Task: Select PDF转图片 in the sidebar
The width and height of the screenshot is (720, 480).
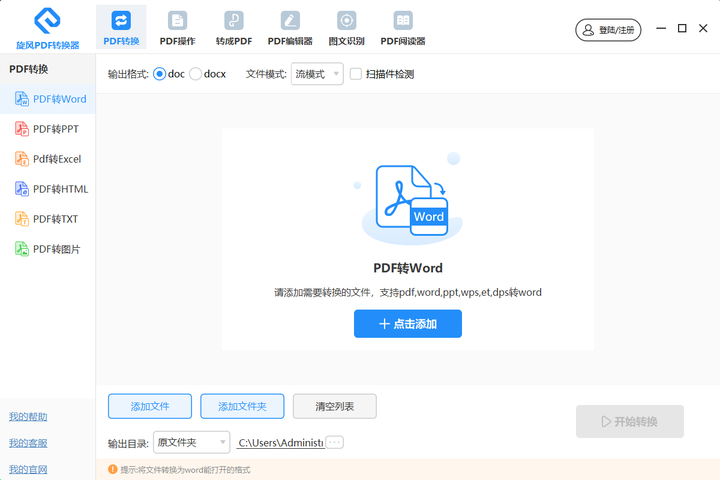Action: 48,249
